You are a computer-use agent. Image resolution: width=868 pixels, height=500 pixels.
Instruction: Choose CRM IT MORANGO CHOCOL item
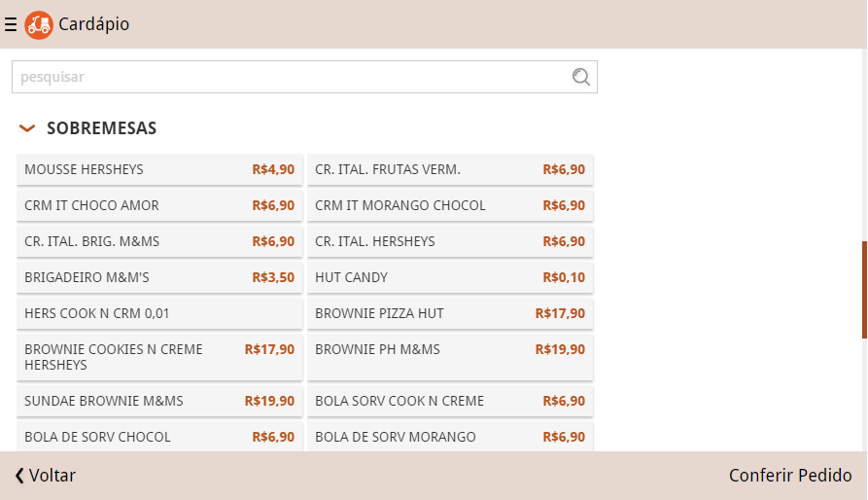coord(450,205)
